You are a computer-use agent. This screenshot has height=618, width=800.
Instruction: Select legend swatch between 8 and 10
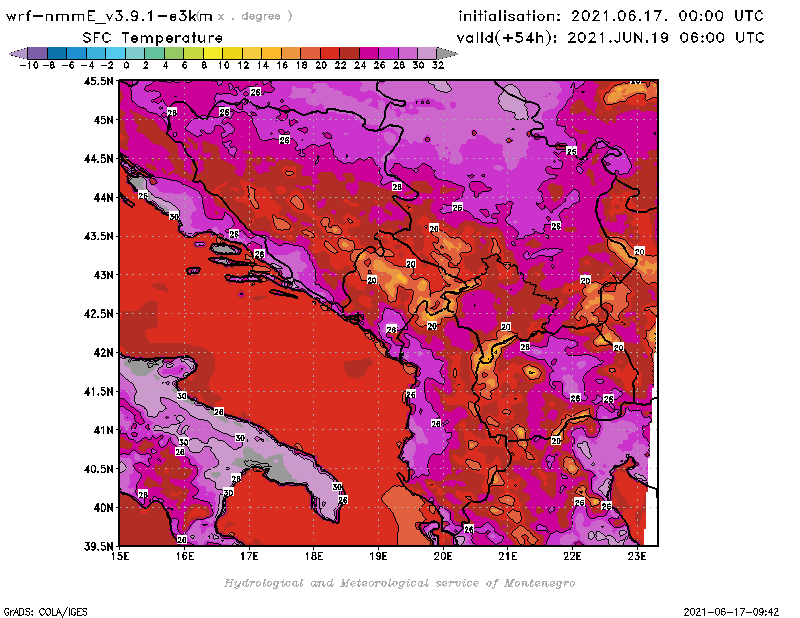213,53
